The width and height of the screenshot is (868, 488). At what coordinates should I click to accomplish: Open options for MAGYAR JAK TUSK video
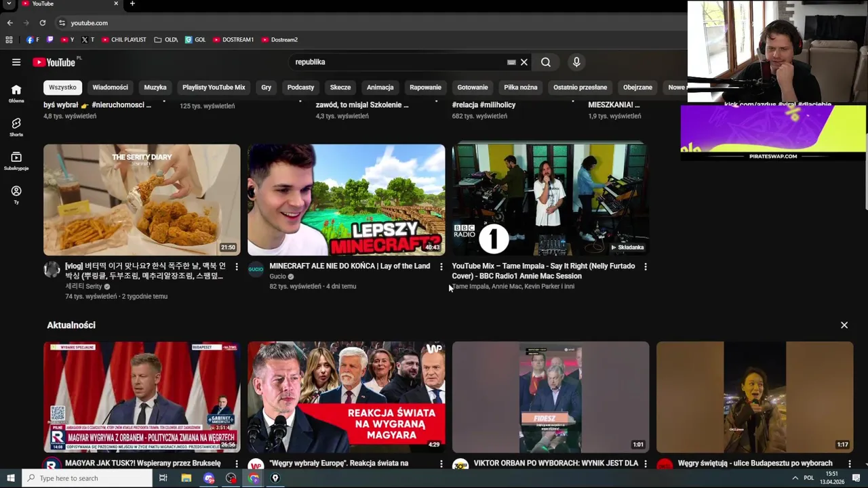[237, 464]
